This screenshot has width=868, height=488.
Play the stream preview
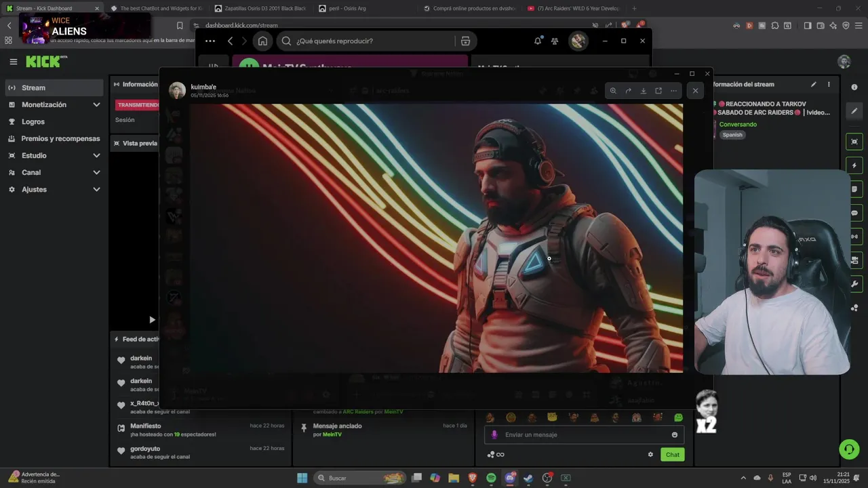[152, 320]
